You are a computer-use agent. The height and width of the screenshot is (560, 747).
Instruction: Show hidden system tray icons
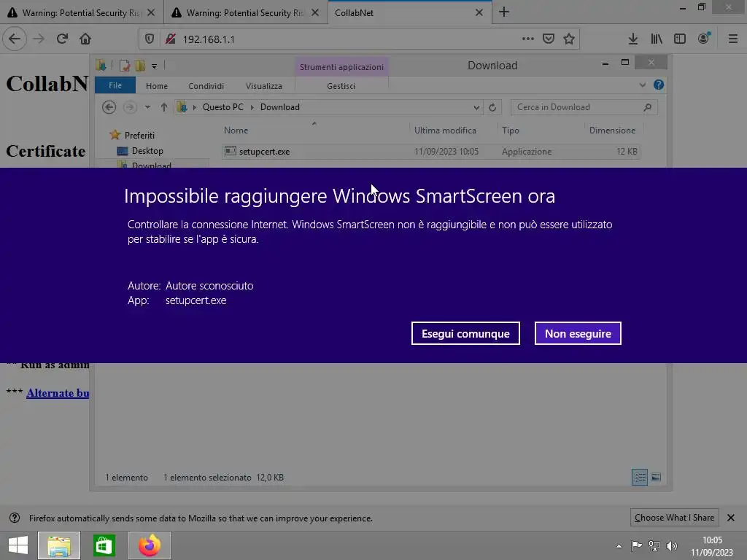click(x=619, y=546)
